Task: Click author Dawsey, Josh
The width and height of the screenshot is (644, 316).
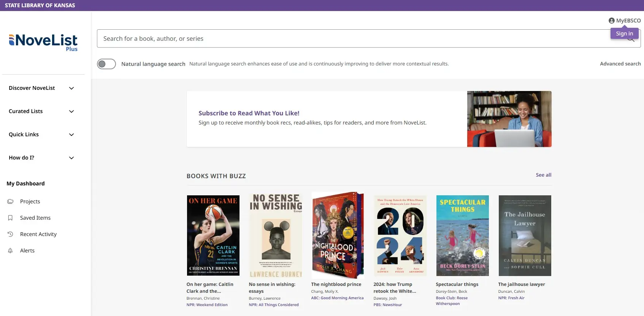Action: (x=385, y=298)
